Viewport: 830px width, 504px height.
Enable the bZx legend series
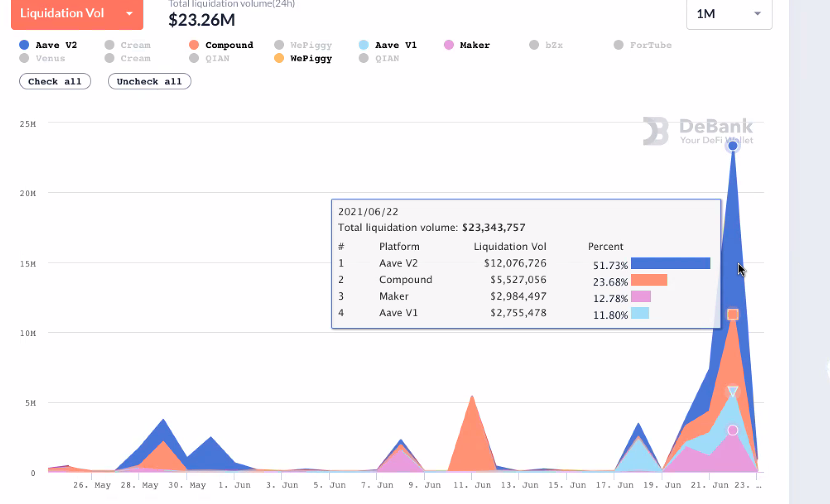pos(546,45)
